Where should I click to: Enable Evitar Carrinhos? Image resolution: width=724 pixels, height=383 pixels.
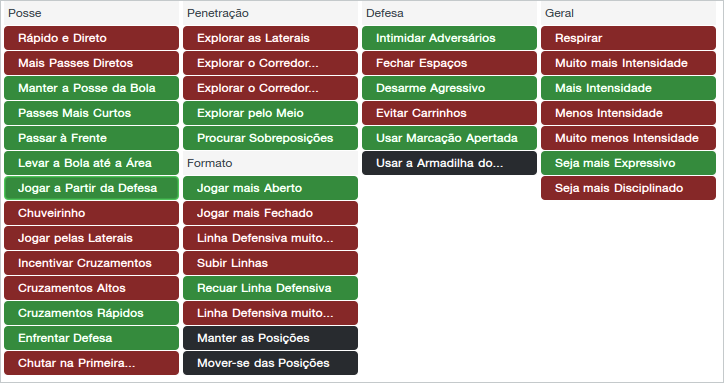[449, 113]
